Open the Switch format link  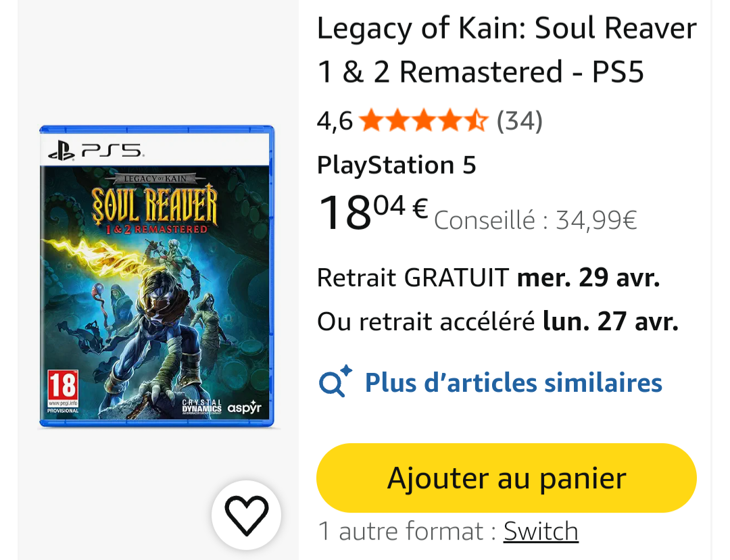point(541,531)
